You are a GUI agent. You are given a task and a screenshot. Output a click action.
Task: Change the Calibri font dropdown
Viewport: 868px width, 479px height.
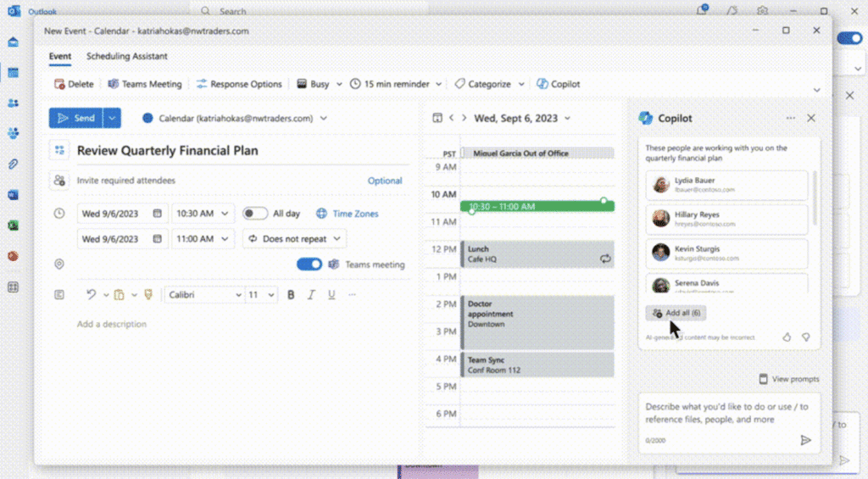204,294
